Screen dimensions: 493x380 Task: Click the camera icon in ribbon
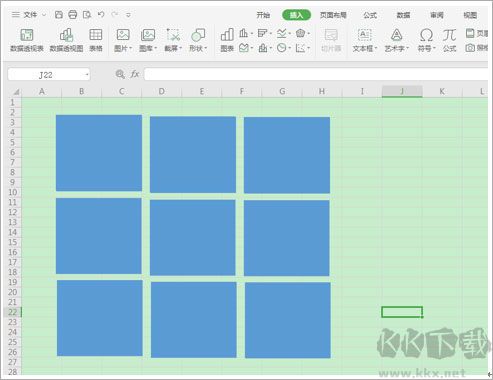coord(470,48)
